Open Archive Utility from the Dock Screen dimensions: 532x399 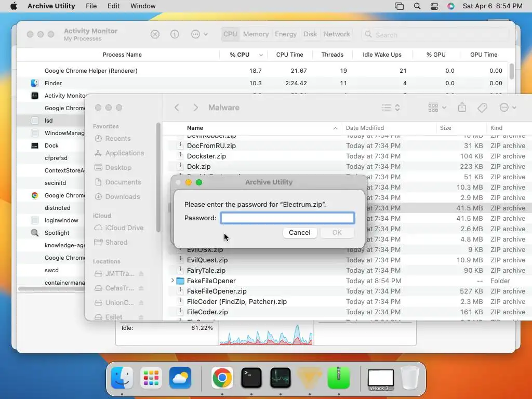(339, 378)
